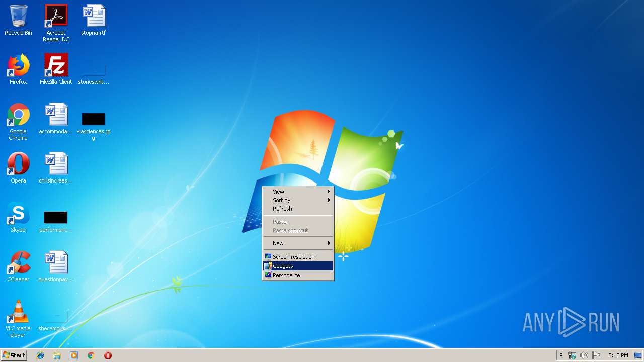Click the Show desktop button
This screenshot has height=362, width=644.
[x=638, y=355]
